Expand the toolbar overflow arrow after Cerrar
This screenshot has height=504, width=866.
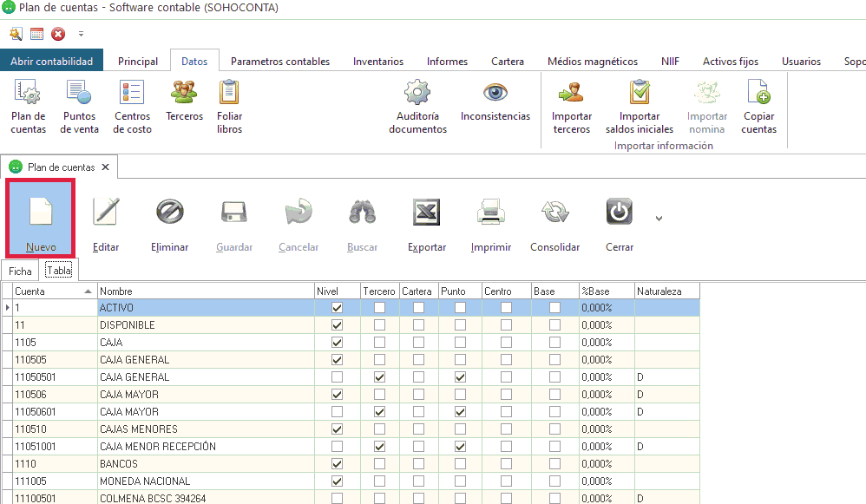659,219
